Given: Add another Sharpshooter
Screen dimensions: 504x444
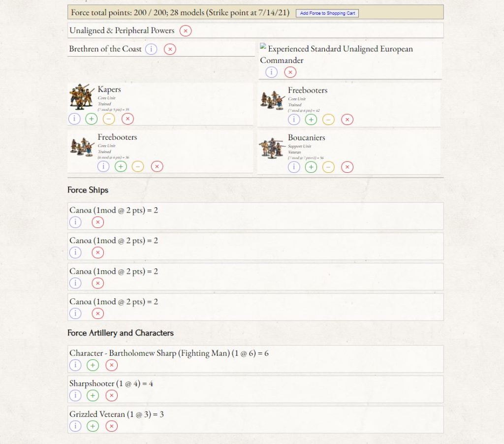Looking at the screenshot, I should (93, 396).
